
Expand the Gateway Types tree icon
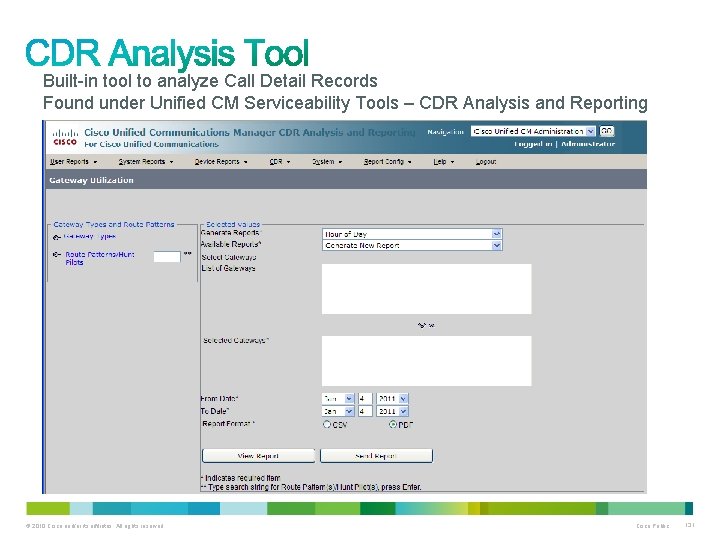56,237
